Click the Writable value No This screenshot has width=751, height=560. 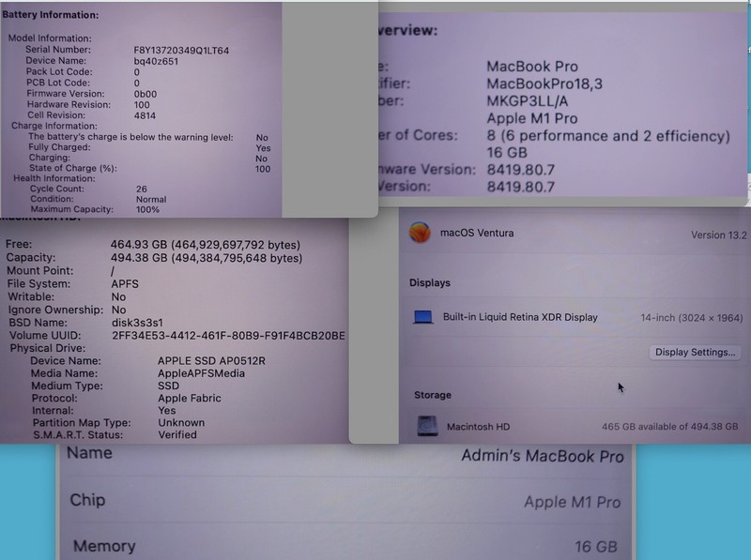[118, 296]
